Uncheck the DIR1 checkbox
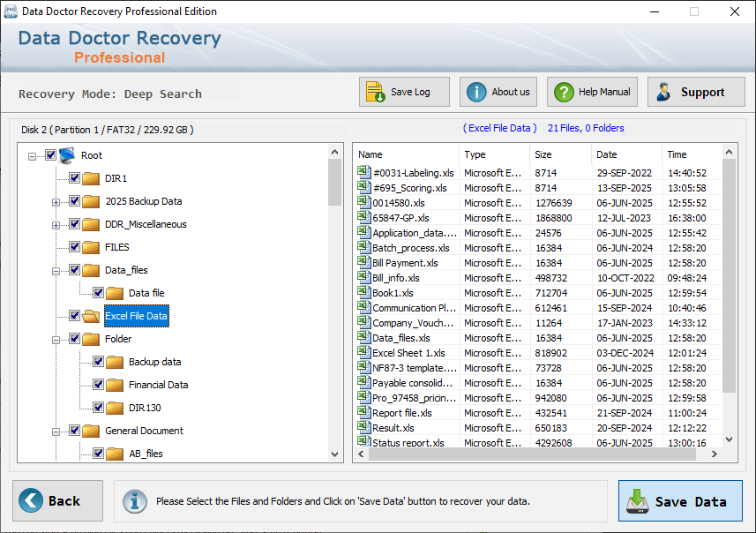The height and width of the screenshot is (533, 756). click(x=74, y=178)
